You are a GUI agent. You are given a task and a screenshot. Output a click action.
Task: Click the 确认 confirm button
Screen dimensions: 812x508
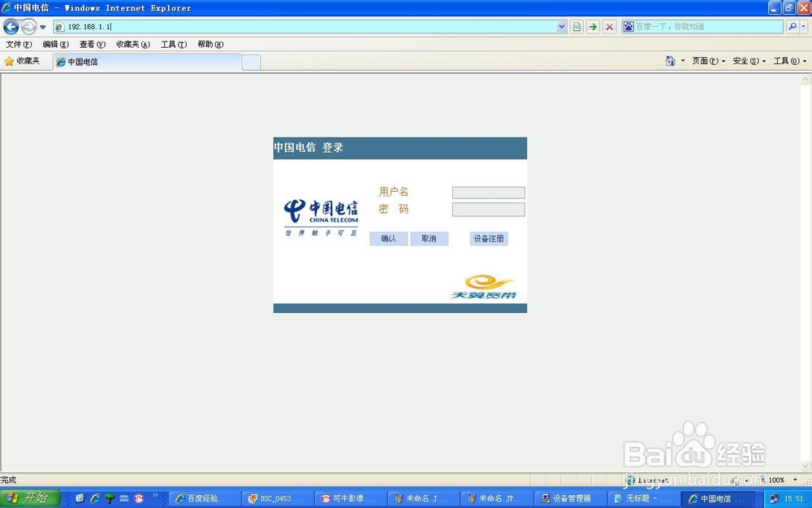[388, 238]
